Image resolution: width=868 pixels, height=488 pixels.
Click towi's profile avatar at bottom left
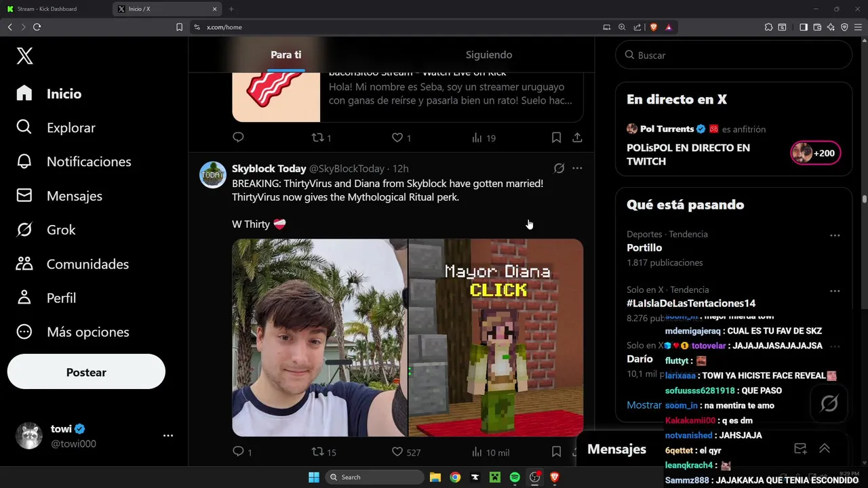tap(29, 436)
